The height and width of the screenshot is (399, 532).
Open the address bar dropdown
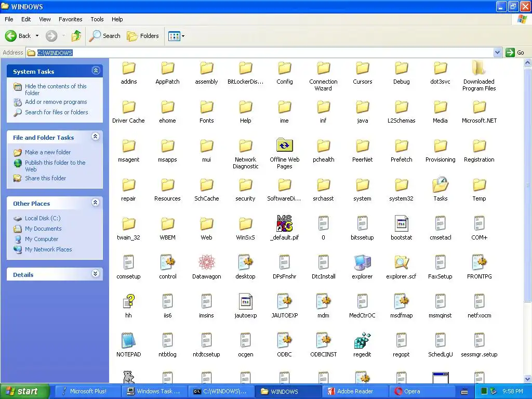pyautogui.click(x=497, y=52)
